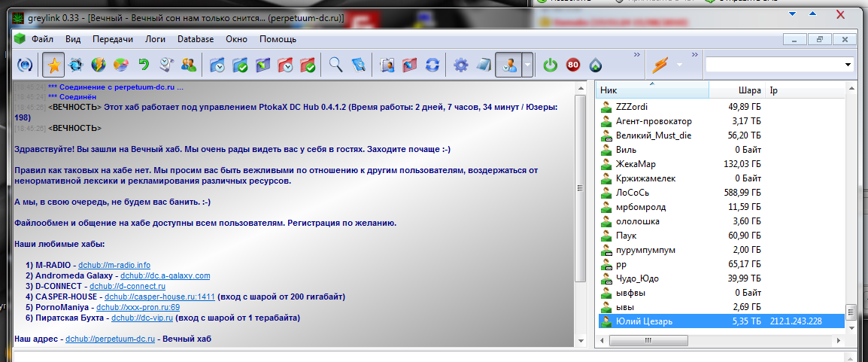This screenshot has width=868, height=362.
Task: Open settings with the gear icon
Action: (x=461, y=65)
